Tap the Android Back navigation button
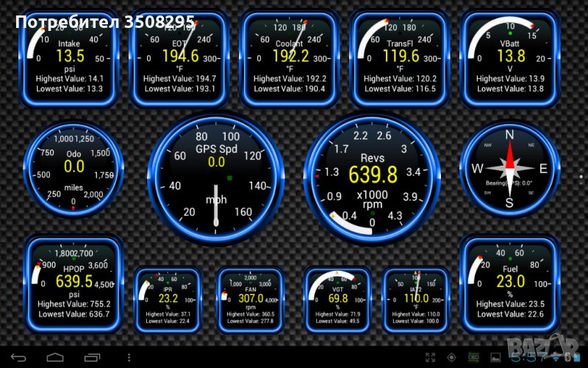The width and height of the screenshot is (588, 368). 19,358
